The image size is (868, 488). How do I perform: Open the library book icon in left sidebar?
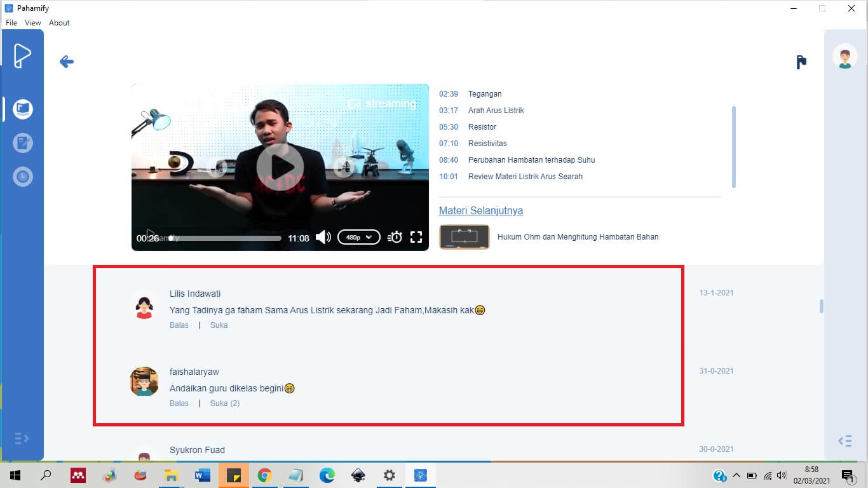(x=23, y=109)
